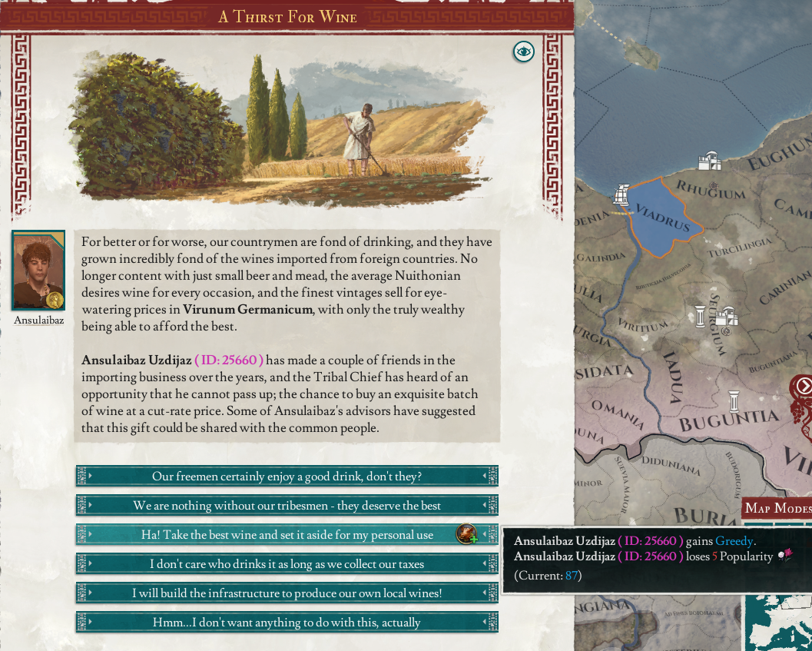Toggle the eye icon on the event window
Screen dimensions: 812x651
pyautogui.click(x=523, y=51)
